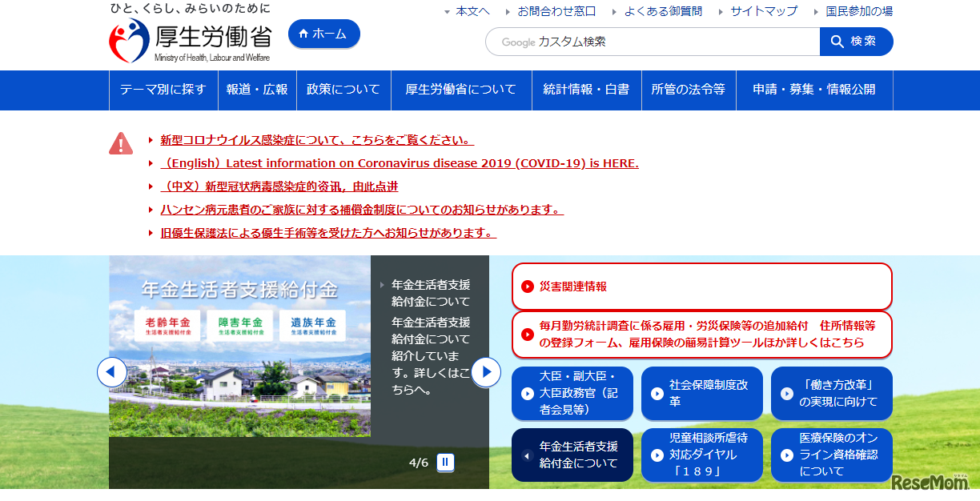Go back a slide with left arrow button
The image size is (980, 501).
pos(113,371)
